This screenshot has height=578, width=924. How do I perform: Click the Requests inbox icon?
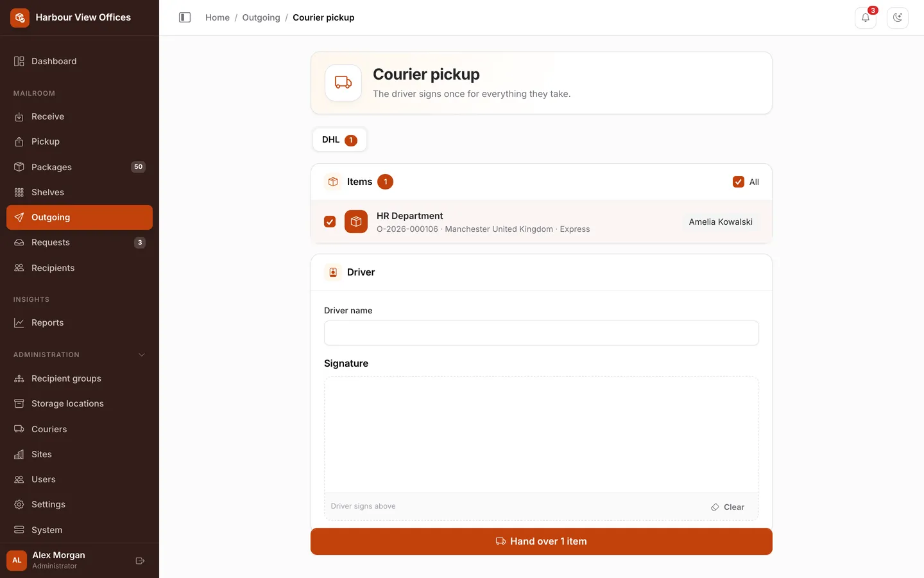point(19,242)
